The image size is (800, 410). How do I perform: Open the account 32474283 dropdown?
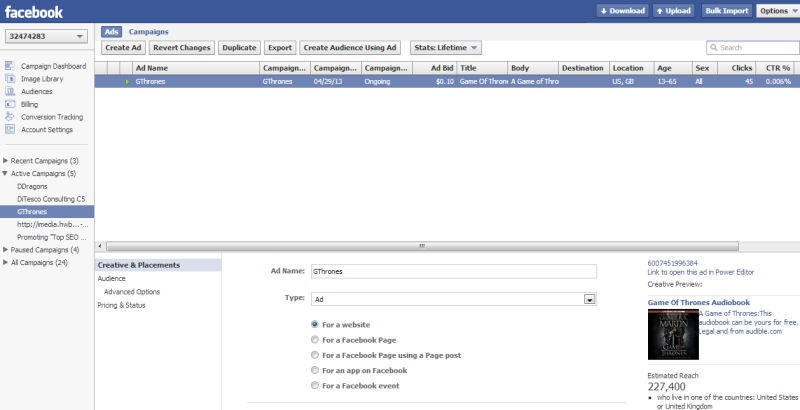tap(46, 36)
